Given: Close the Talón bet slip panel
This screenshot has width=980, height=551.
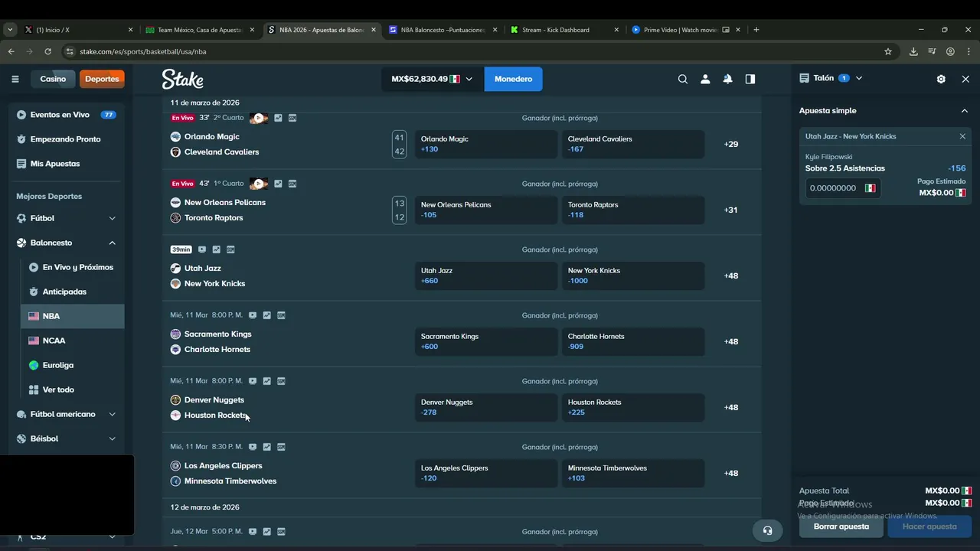Looking at the screenshot, I should 965,79.
